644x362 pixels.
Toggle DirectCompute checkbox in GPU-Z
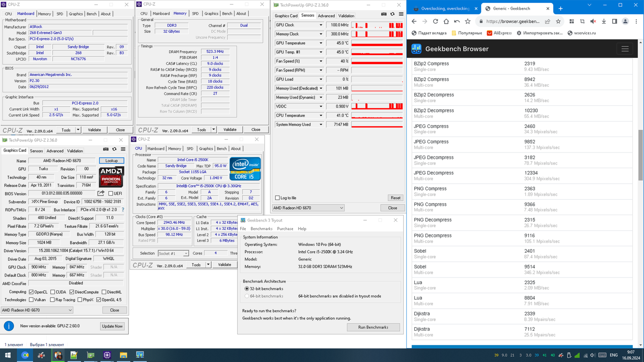point(71,292)
